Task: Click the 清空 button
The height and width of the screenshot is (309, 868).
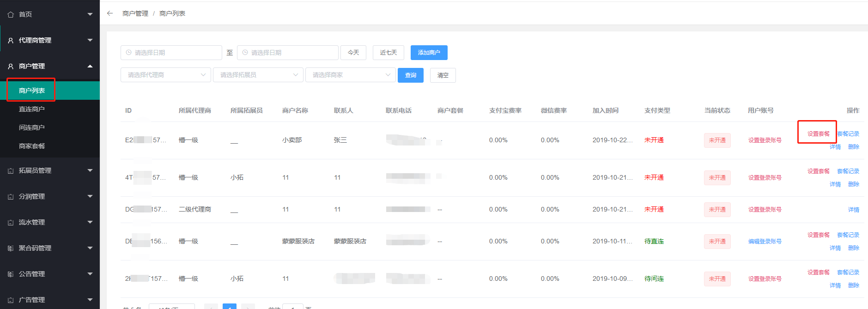Action: coord(443,75)
